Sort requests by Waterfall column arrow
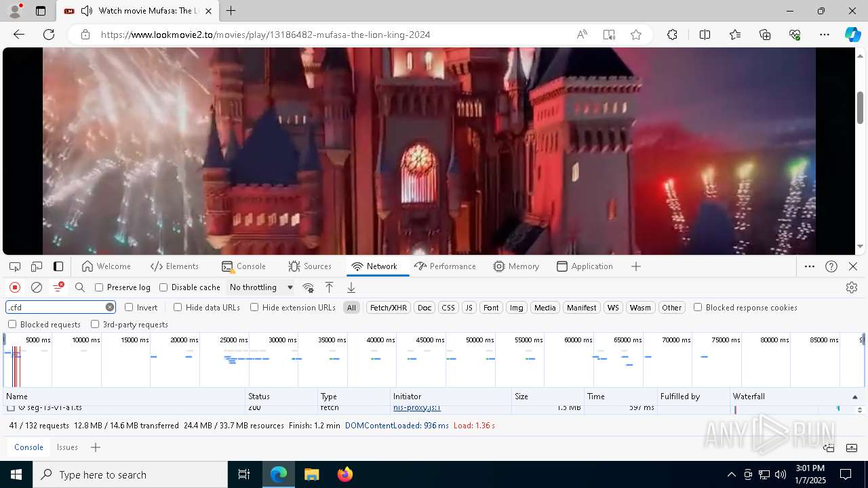This screenshot has width=868, height=488. click(854, 396)
